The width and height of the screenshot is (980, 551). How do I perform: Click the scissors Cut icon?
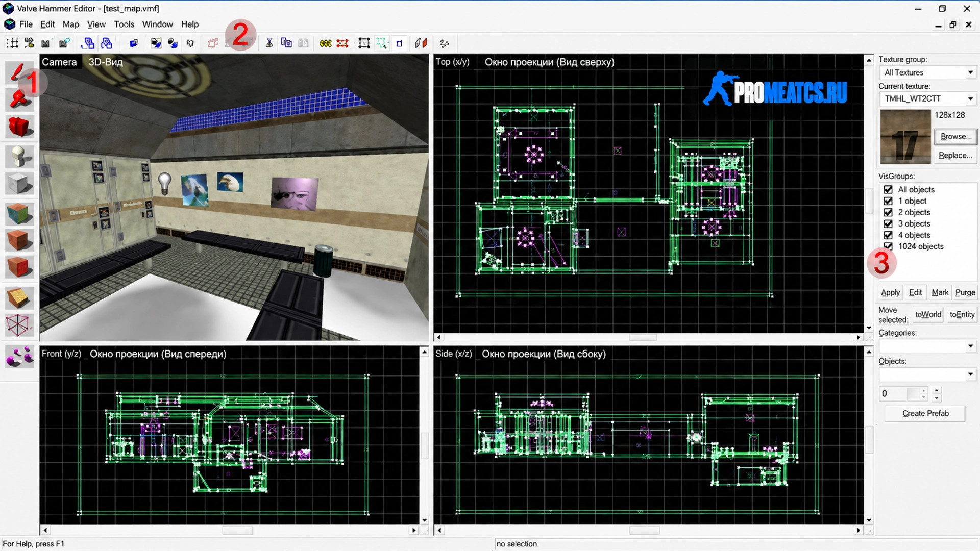coord(269,43)
